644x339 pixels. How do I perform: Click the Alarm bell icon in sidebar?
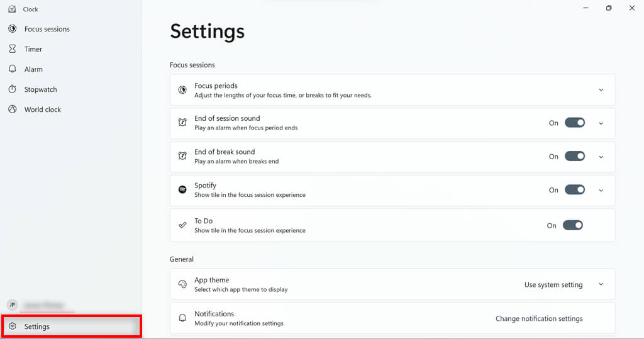coord(12,69)
